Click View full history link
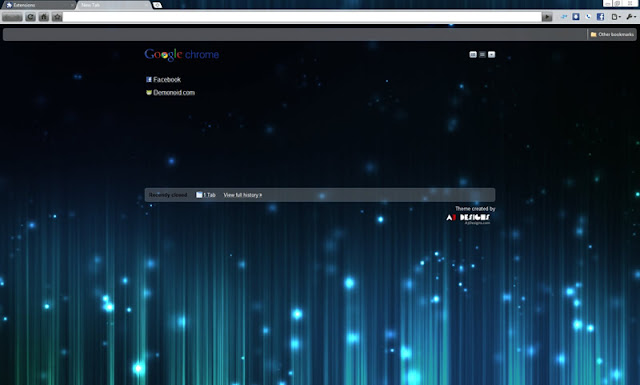The width and height of the screenshot is (640, 385). 243,195
